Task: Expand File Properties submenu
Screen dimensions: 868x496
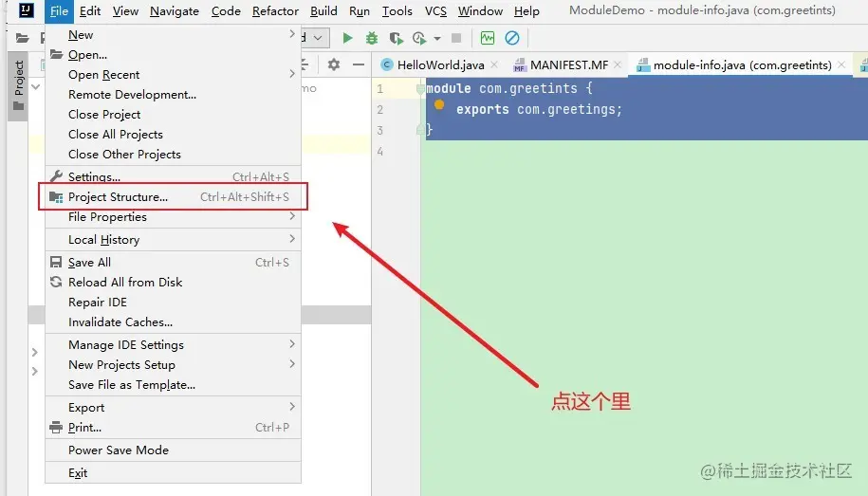Action: tap(173, 217)
